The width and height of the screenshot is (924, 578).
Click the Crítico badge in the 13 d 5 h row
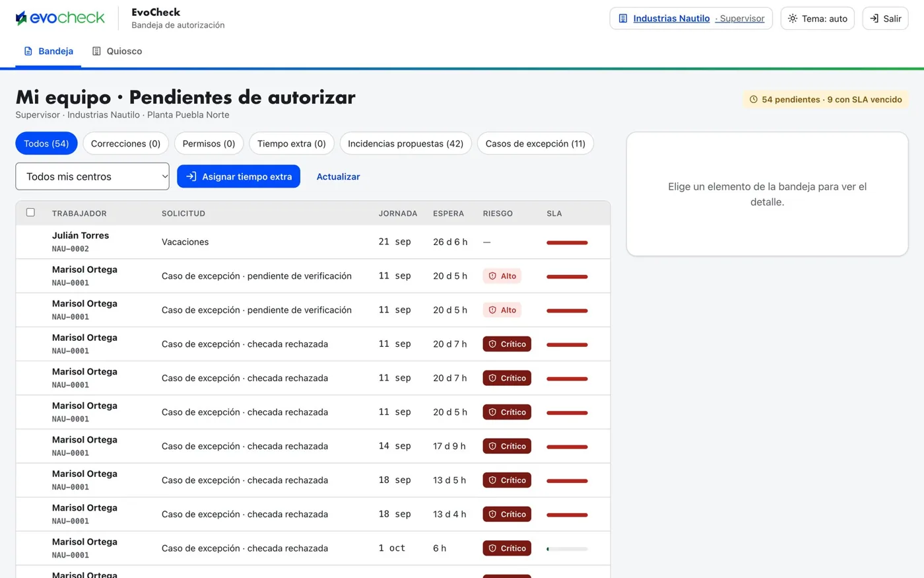point(507,480)
